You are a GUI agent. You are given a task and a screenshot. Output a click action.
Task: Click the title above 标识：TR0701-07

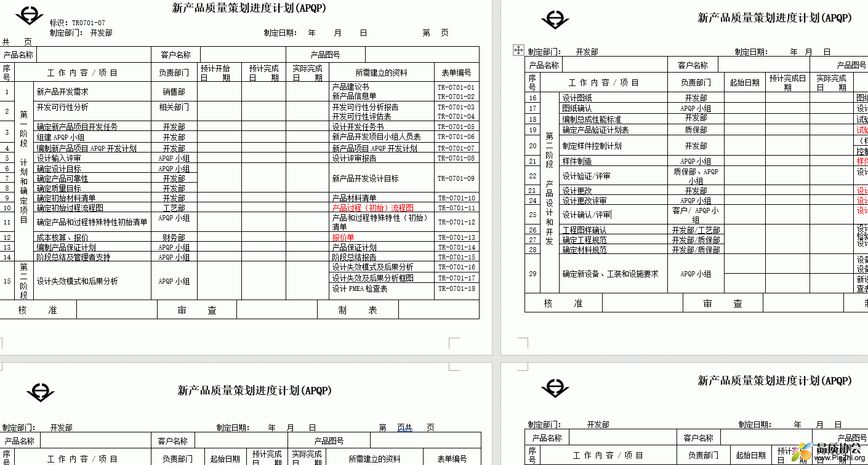click(249, 8)
